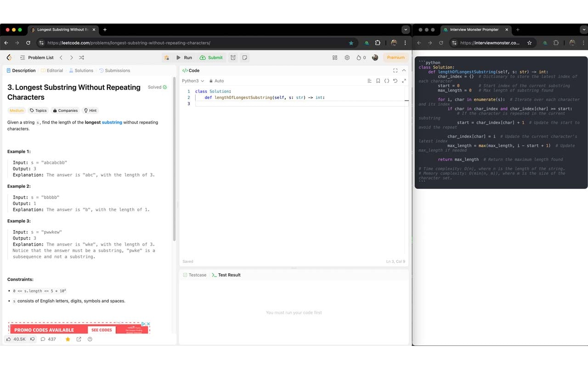Open the notes sticky icon

(x=245, y=57)
